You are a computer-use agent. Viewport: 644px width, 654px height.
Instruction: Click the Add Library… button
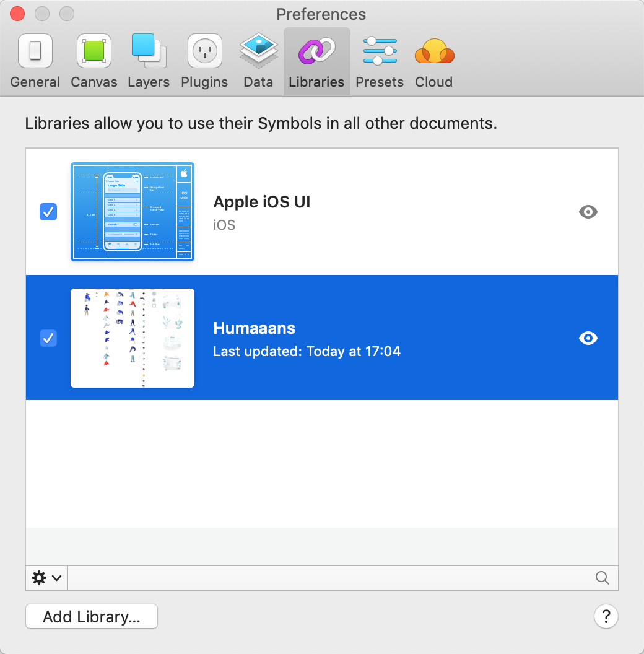(x=92, y=616)
